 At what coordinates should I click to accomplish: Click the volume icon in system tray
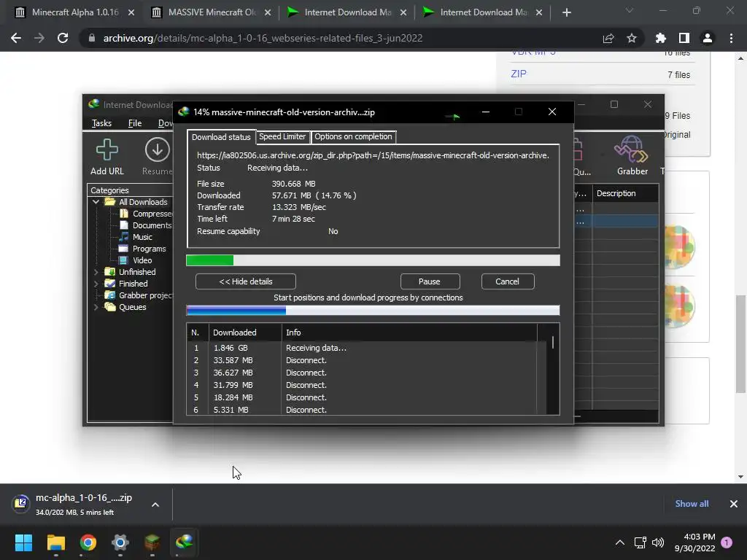click(x=658, y=542)
